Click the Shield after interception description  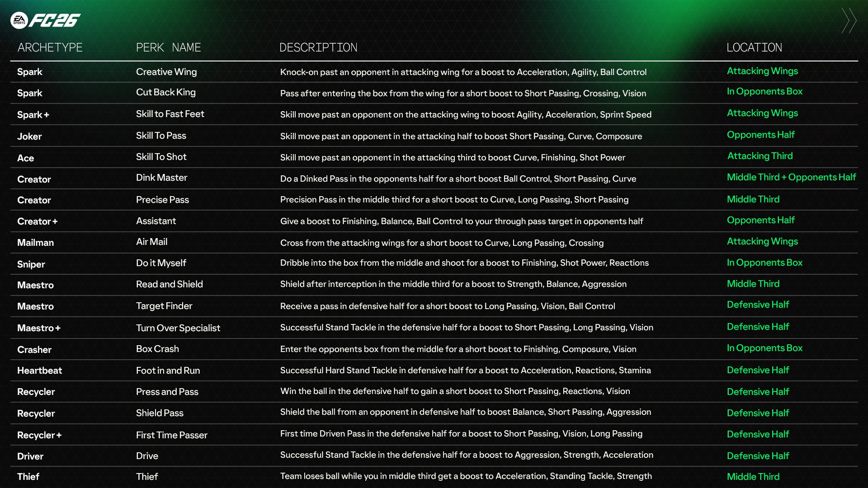click(453, 284)
